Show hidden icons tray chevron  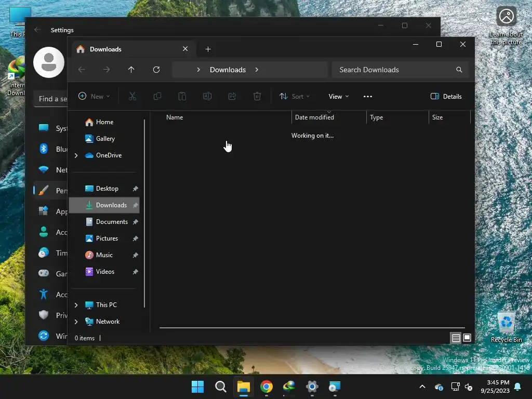pyautogui.click(x=422, y=387)
